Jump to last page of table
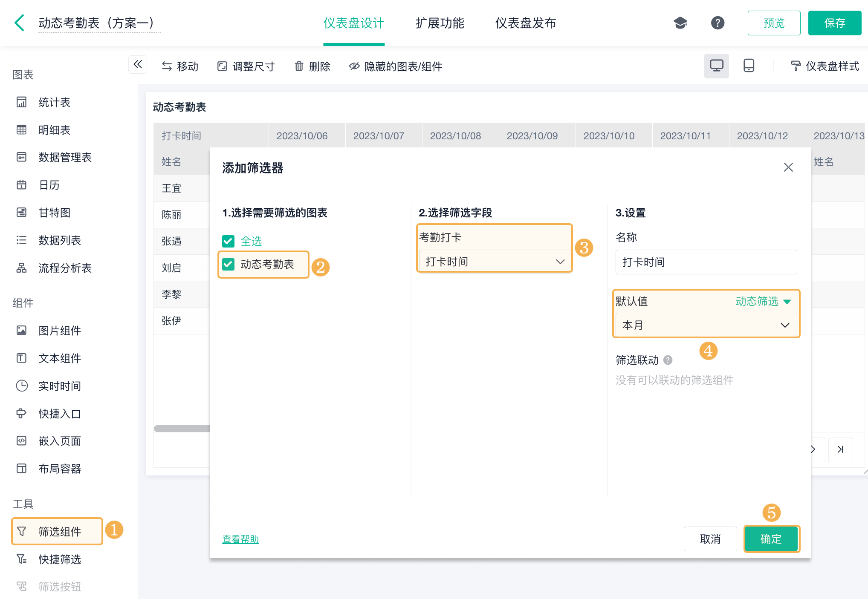Image resolution: width=868 pixels, height=599 pixels. coord(840,449)
